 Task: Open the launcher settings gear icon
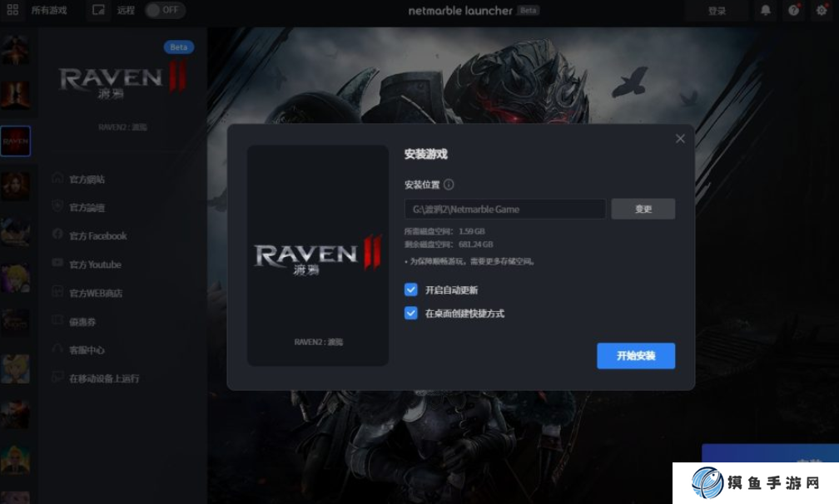coord(822,11)
